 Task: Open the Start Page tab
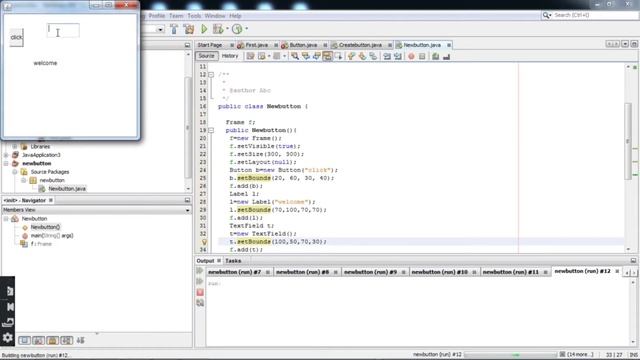click(x=210, y=45)
